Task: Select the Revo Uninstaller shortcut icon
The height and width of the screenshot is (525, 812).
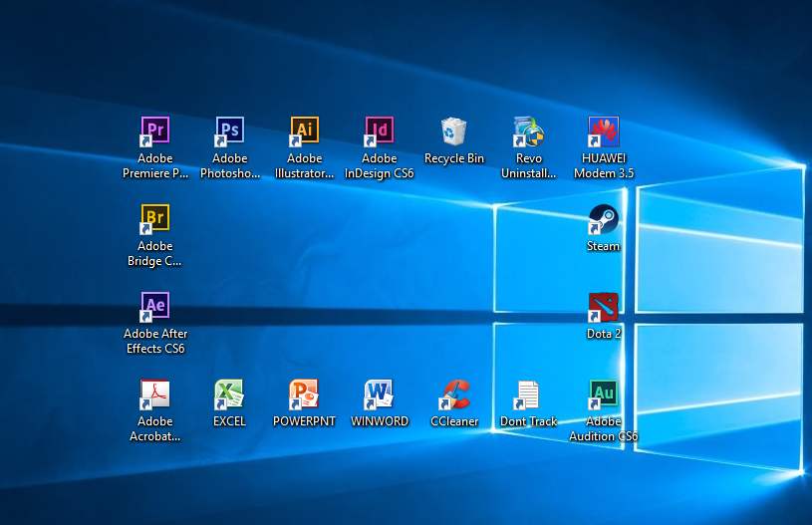Action: 528,131
